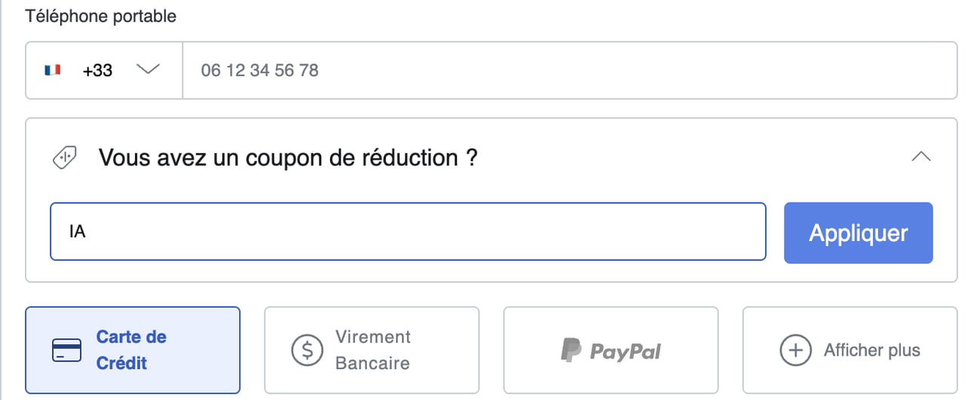Click the 06 12 34 56 78 placeholder
This screenshot has height=400, width=980.
[259, 71]
